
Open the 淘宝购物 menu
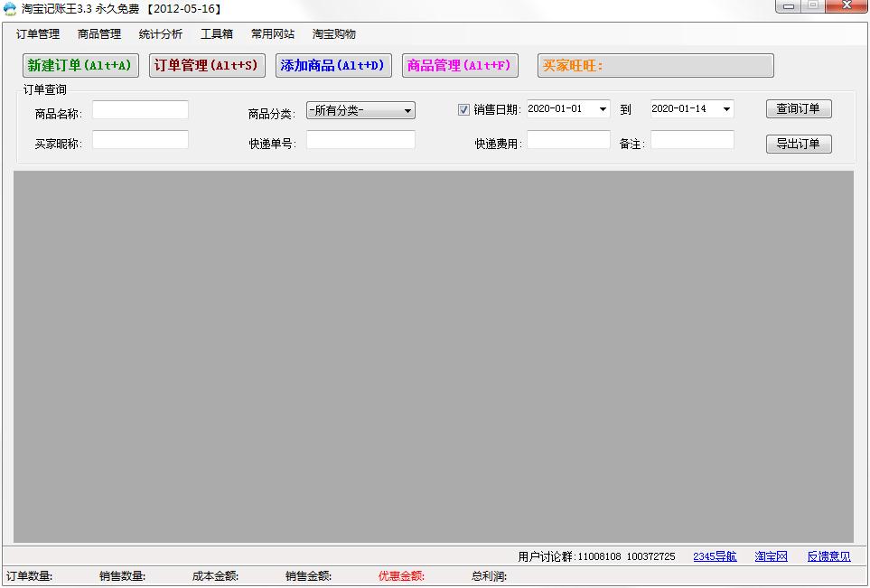(x=334, y=34)
